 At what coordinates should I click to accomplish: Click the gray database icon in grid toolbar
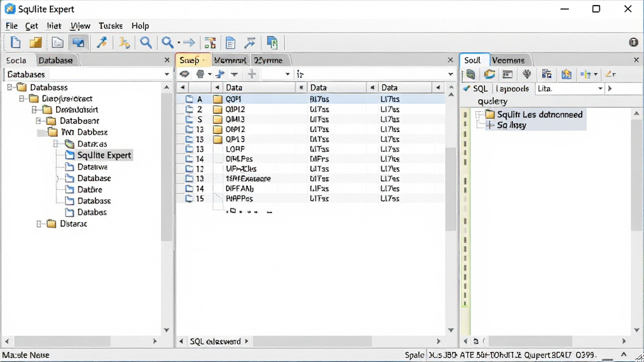click(x=201, y=74)
